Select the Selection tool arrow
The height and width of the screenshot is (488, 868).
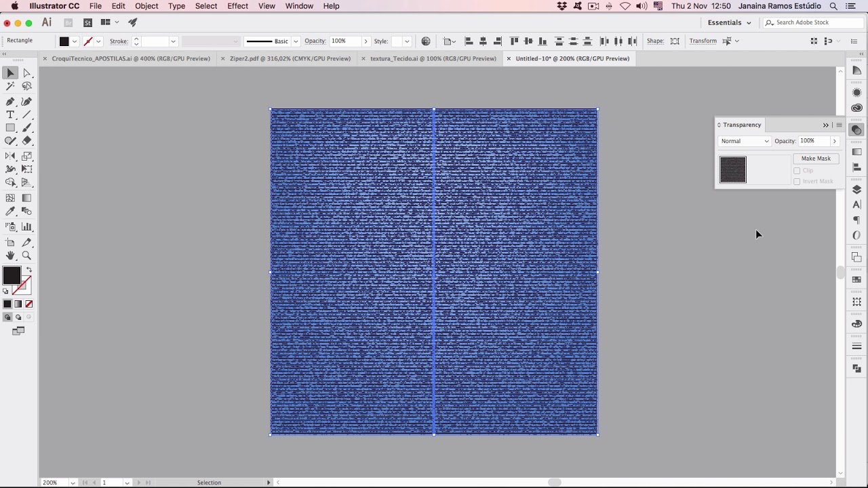[x=10, y=73]
